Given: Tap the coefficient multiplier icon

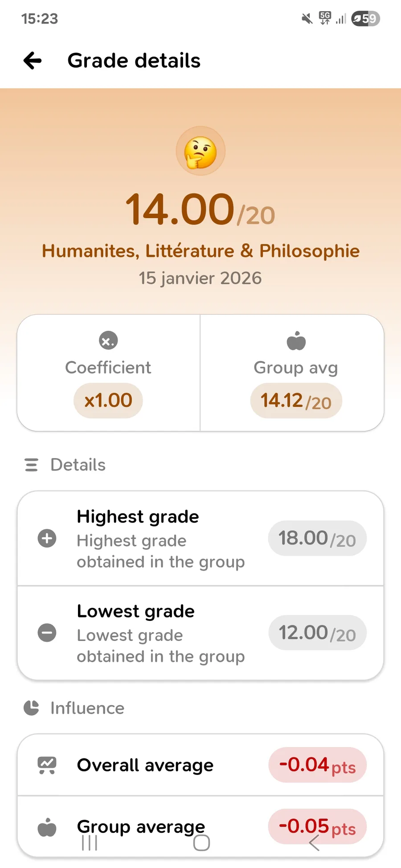Looking at the screenshot, I should 108,341.
